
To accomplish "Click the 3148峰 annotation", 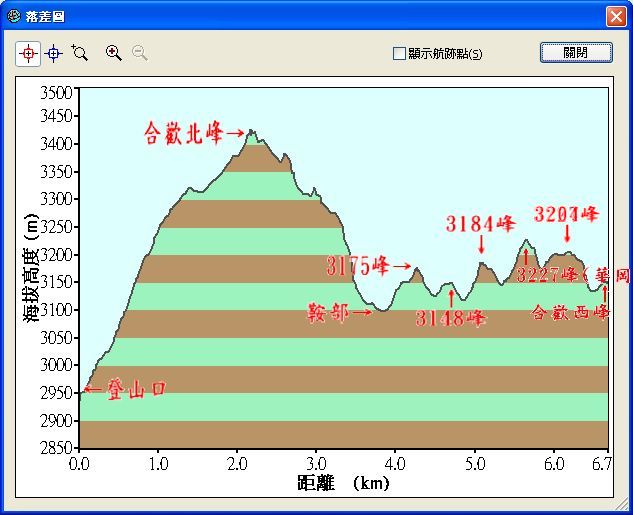I will point(451,319).
